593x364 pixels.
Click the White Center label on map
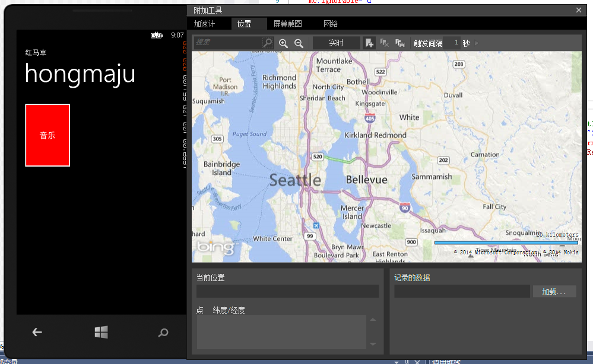click(272, 239)
